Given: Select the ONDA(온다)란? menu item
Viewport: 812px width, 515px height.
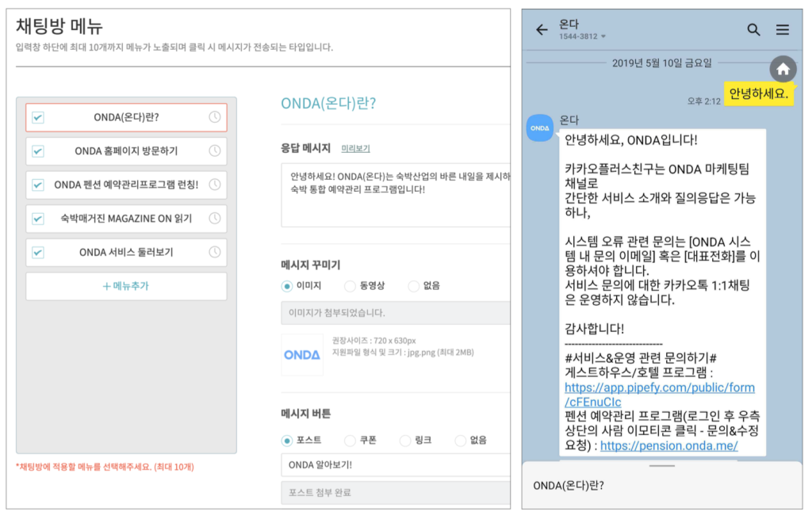Looking at the screenshot, I should [x=126, y=117].
